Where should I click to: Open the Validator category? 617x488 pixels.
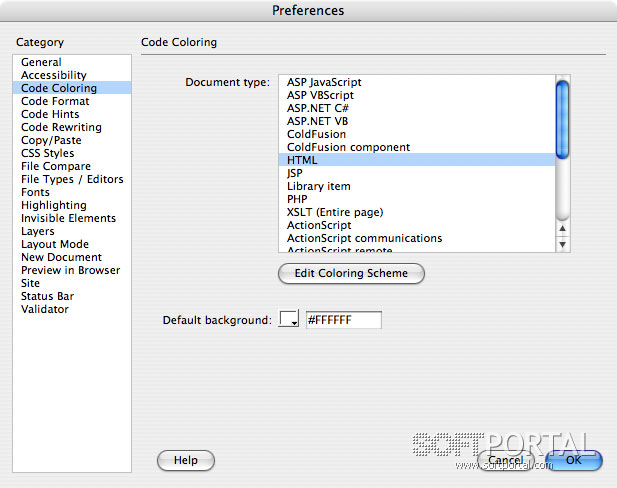pos(45,309)
